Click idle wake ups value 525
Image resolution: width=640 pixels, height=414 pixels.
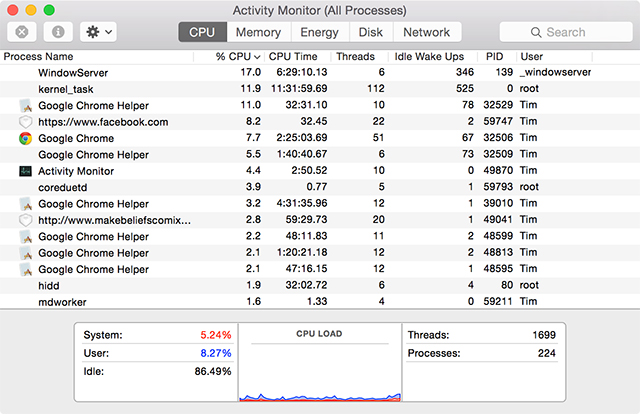tap(465, 89)
